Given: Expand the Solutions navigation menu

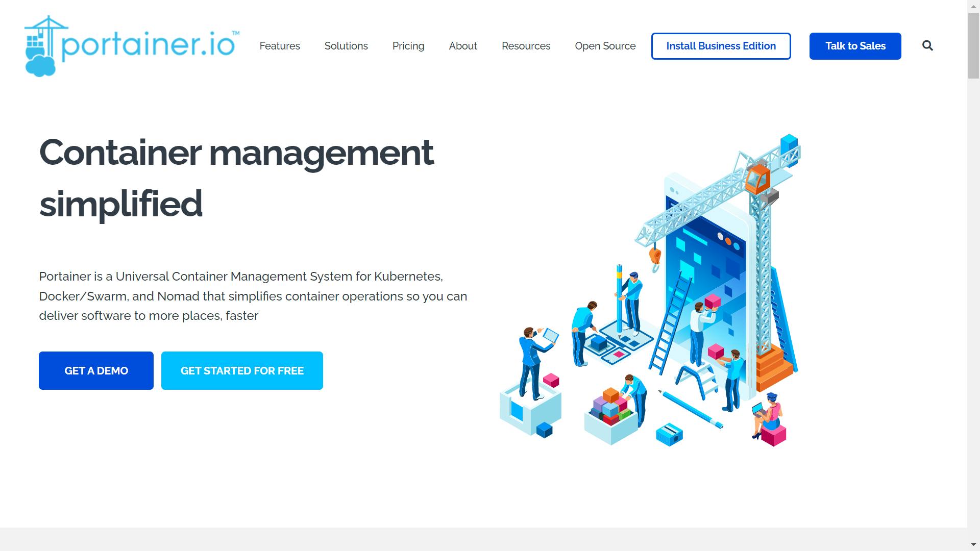Looking at the screenshot, I should click(346, 46).
